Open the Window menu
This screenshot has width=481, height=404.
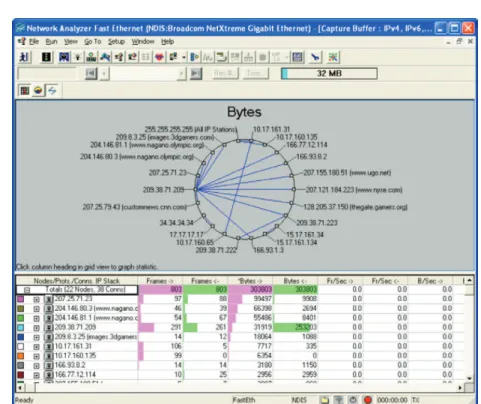coord(143,42)
